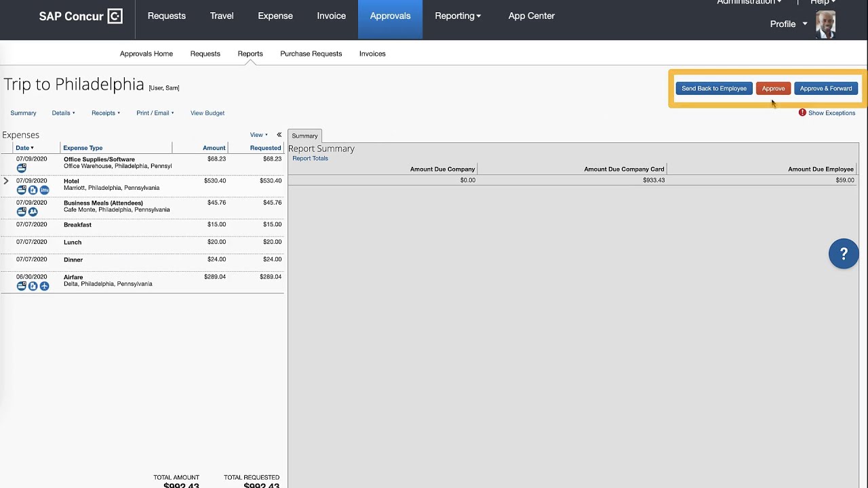
Task: Click Report Totals link
Action: click(310, 159)
